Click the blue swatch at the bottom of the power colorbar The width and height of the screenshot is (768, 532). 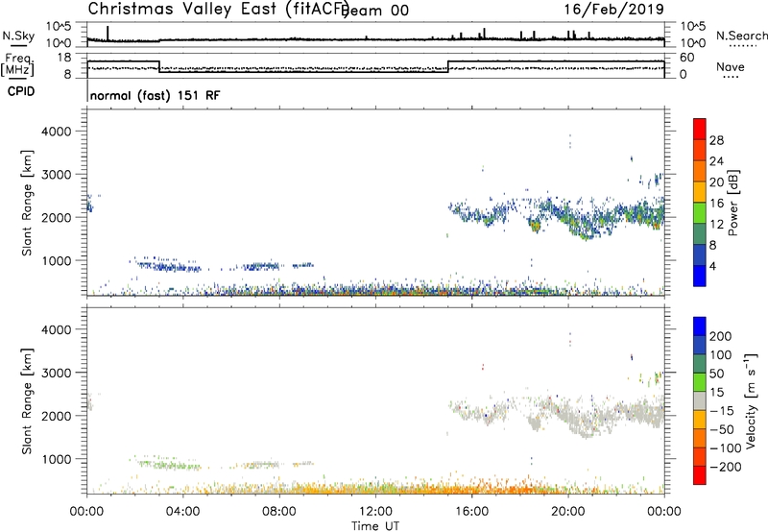click(700, 276)
